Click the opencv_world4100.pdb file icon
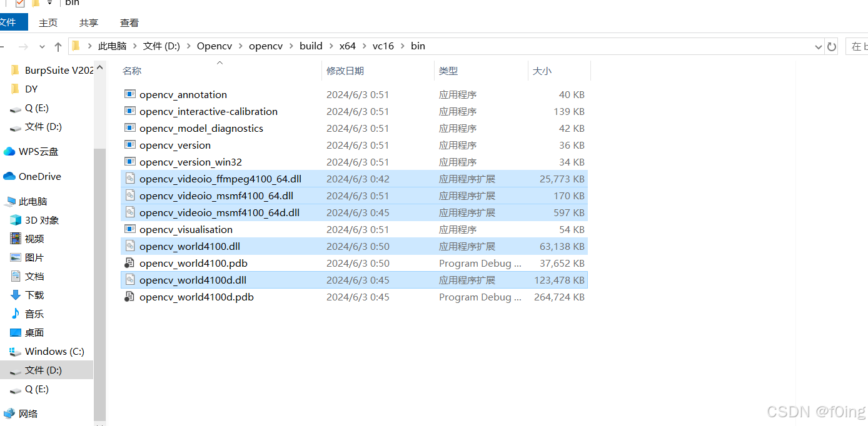868x426 pixels. click(130, 263)
